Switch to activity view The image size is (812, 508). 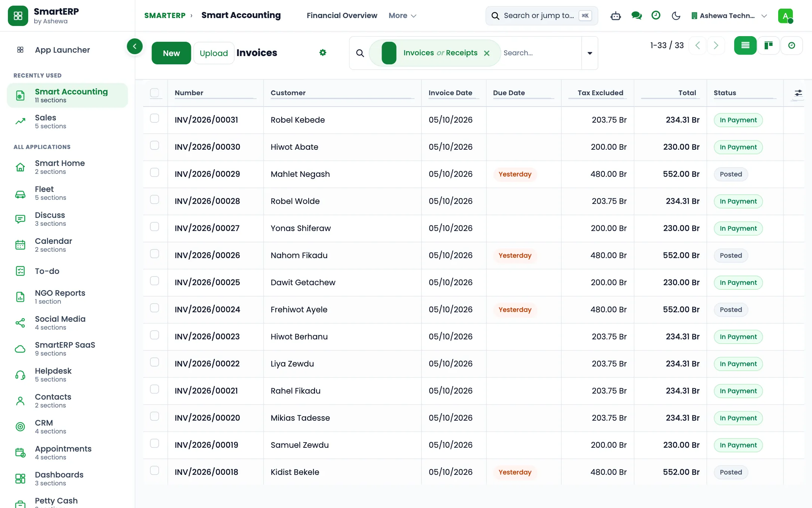pyautogui.click(x=792, y=46)
